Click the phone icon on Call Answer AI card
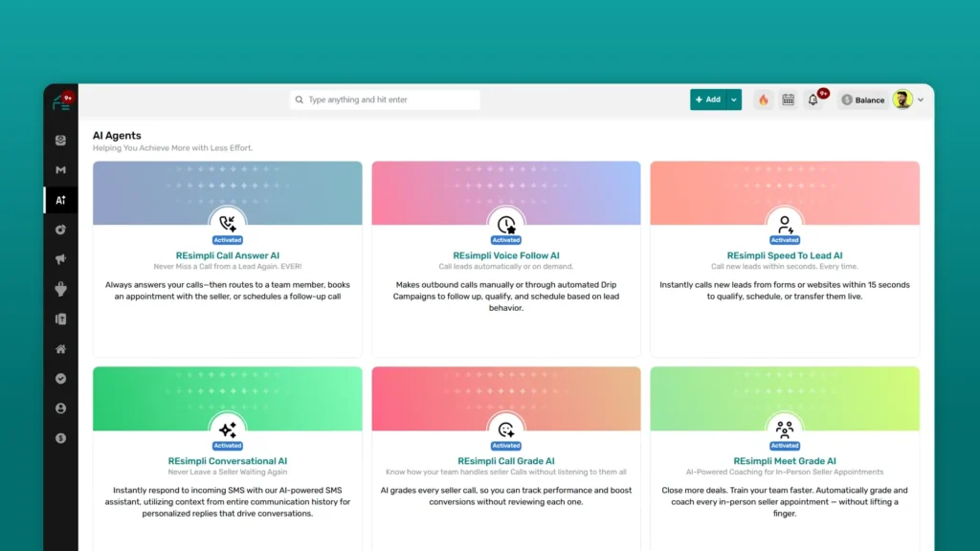Viewport: 980px width, 551px height. tap(228, 223)
